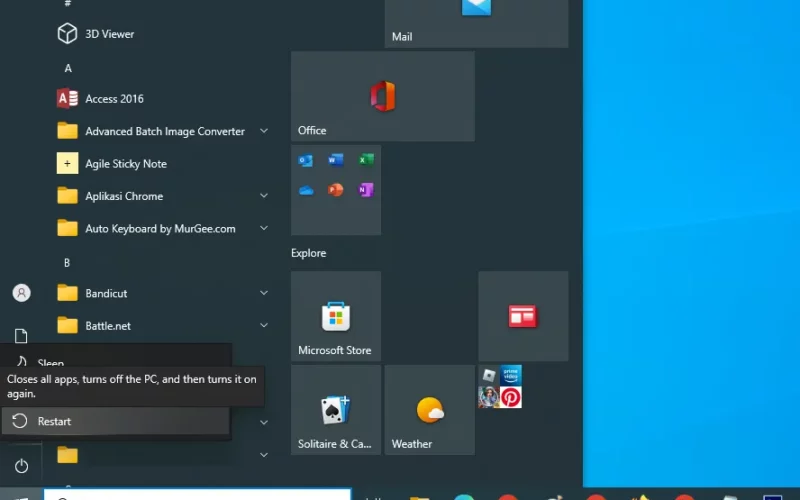Click the Power button icon

point(21,466)
